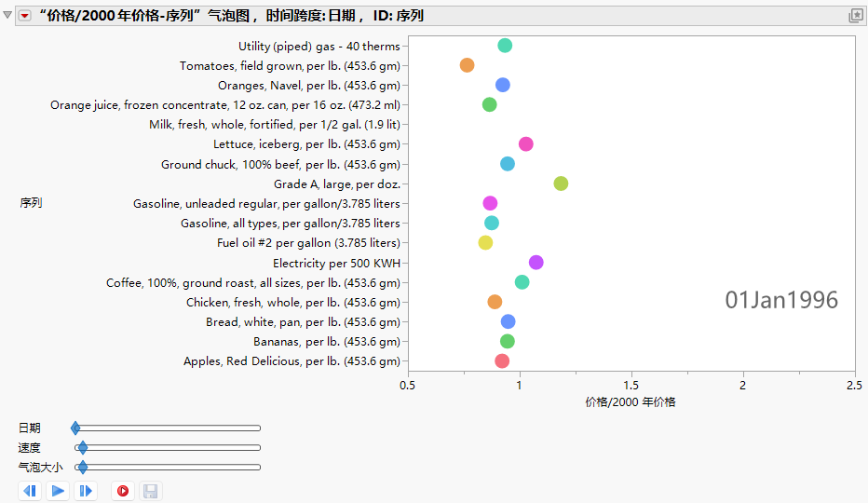Image resolution: width=868 pixels, height=503 pixels.
Task: Select the purple Electricity per 500 KWH bubble
Action: tap(536, 262)
